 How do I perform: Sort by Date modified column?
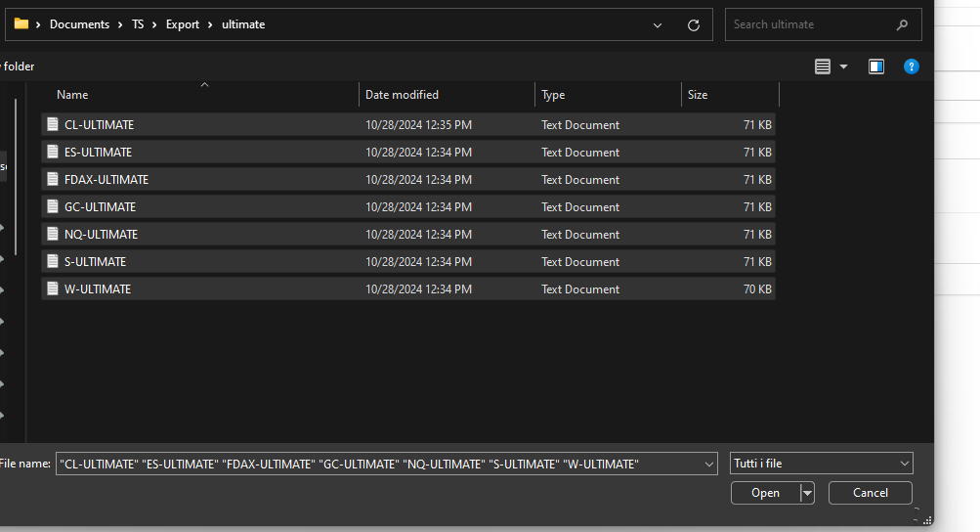(x=402, y=95)
